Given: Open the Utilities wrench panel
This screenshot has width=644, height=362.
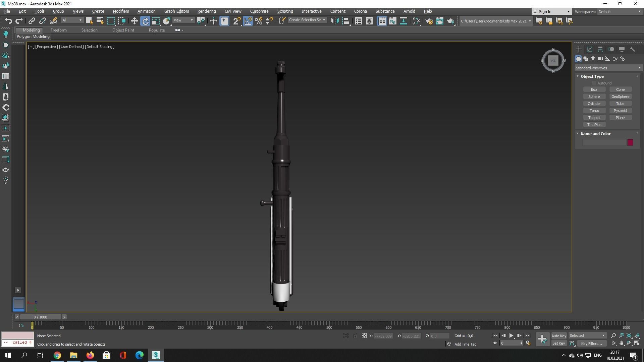Looking at the screenshot, I should click(632, 49).
